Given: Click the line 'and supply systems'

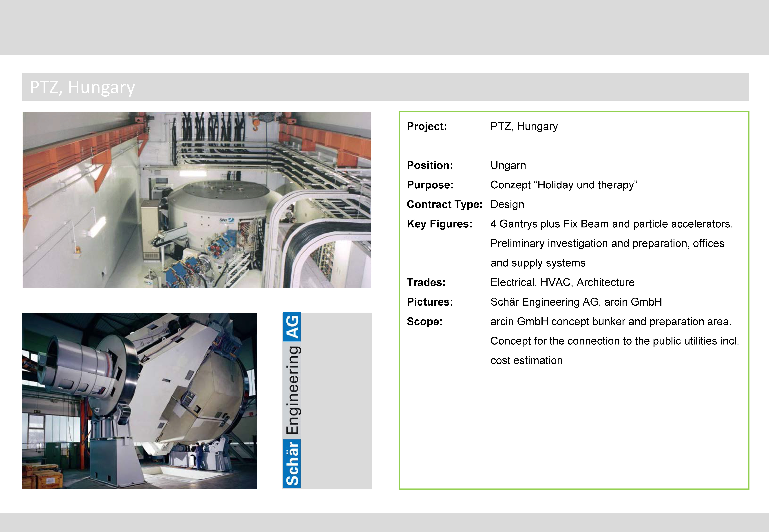Looking at the screenshot, I should (x=538, y=263).
